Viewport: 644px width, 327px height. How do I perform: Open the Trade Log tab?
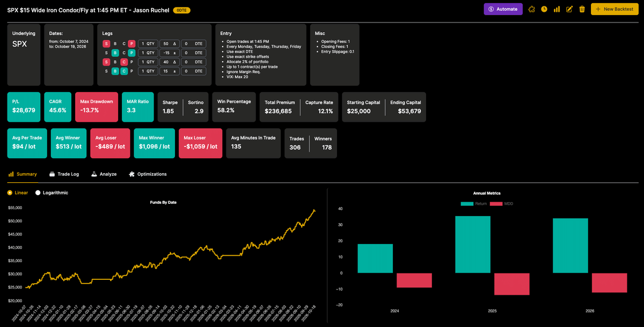(x=64, y=174)
